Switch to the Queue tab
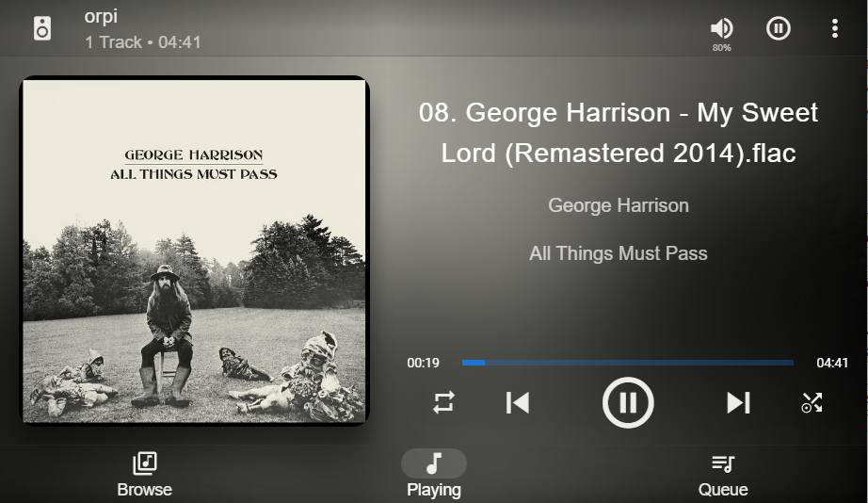The width and height of the screenshot is (868, 503). (723, 475)
